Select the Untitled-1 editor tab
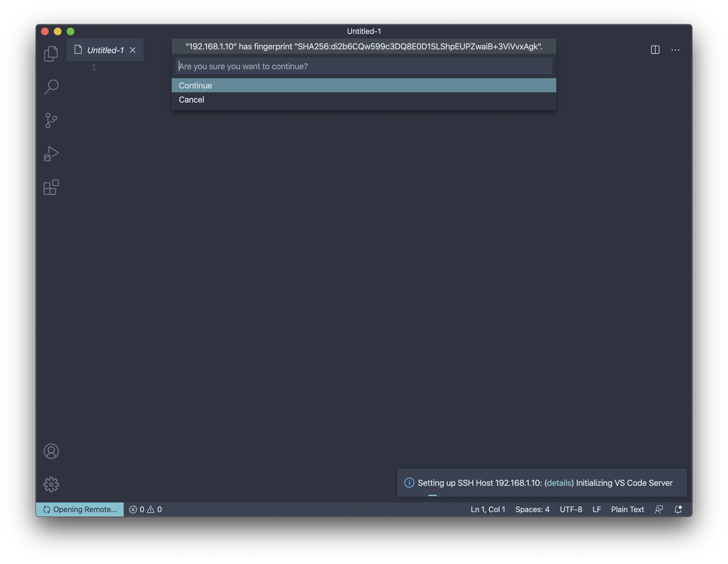This screenshot has width=728, height=564. click(x=105, y=50)
